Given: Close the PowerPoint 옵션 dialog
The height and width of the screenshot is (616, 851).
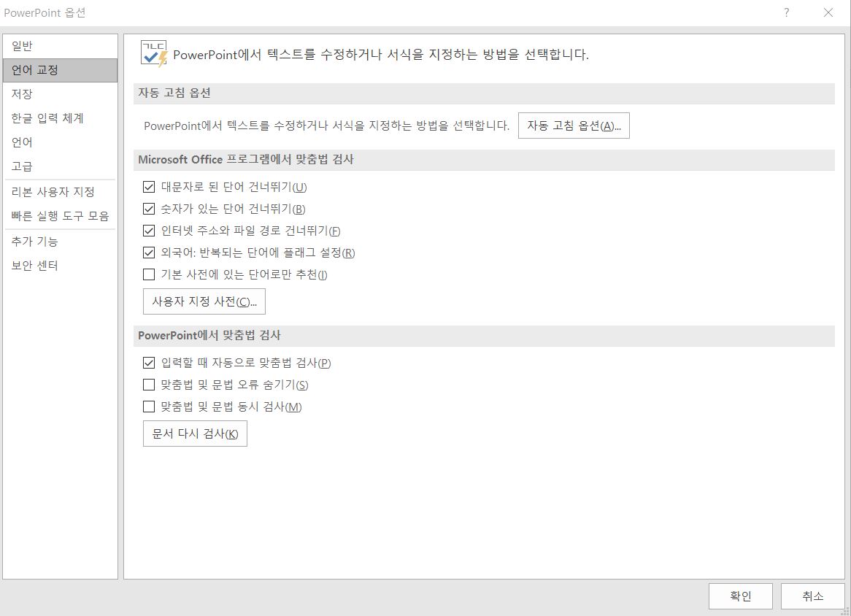Looking at the screenshot, I should tap(828, 12).
